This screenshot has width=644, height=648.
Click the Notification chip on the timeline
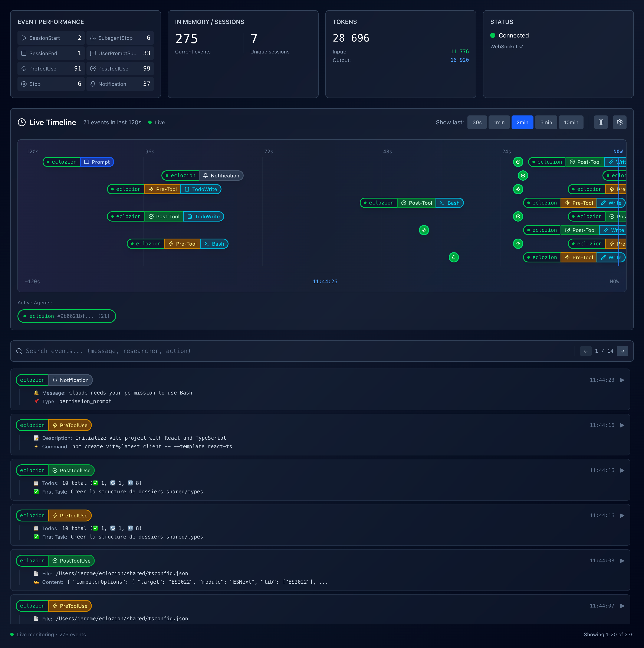(203, 175)
